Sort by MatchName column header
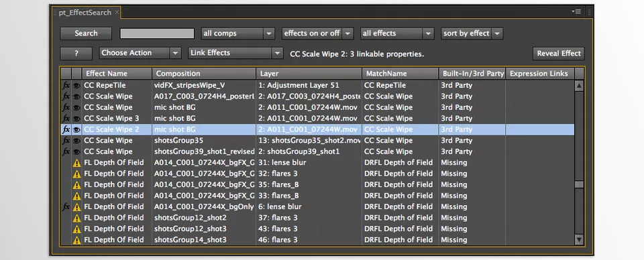Viewport: 644px width, 260px height. pos(400,74)
